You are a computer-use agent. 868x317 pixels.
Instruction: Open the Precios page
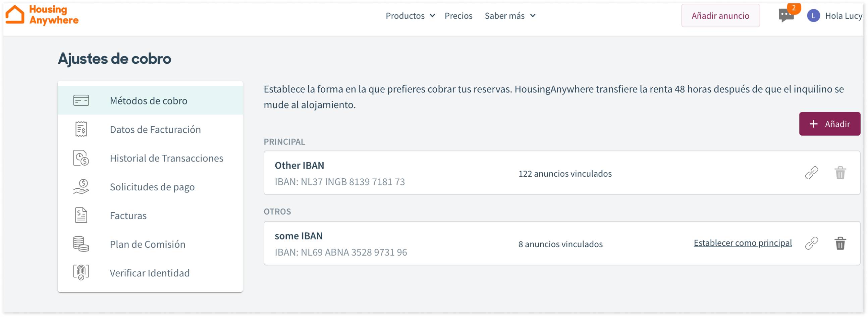point(458,16)
